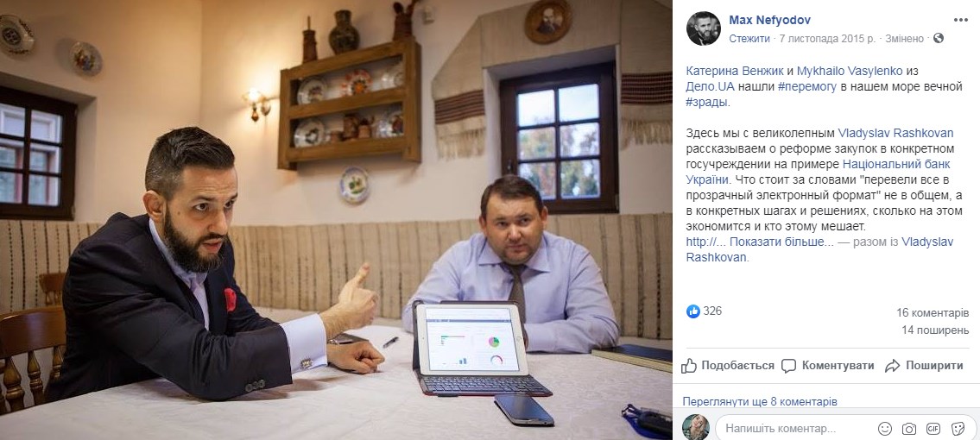The height and width of the screenshot is (440, 980).
Task: Open the post photo of two men
Action: pos(336,220)
